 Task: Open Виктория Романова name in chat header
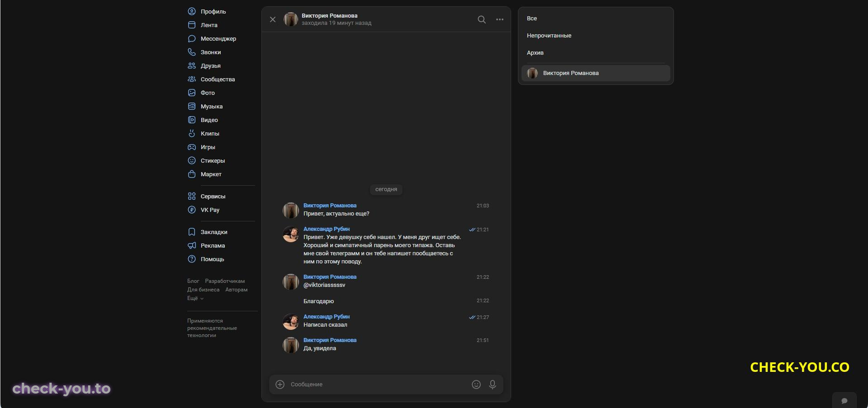(x=329, y=15)
